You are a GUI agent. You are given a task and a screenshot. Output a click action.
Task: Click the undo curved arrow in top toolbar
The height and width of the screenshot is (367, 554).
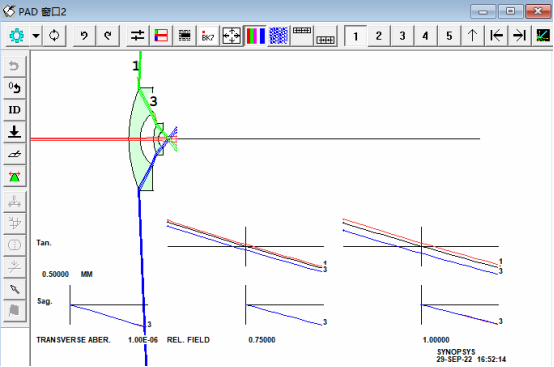[84, 36]
